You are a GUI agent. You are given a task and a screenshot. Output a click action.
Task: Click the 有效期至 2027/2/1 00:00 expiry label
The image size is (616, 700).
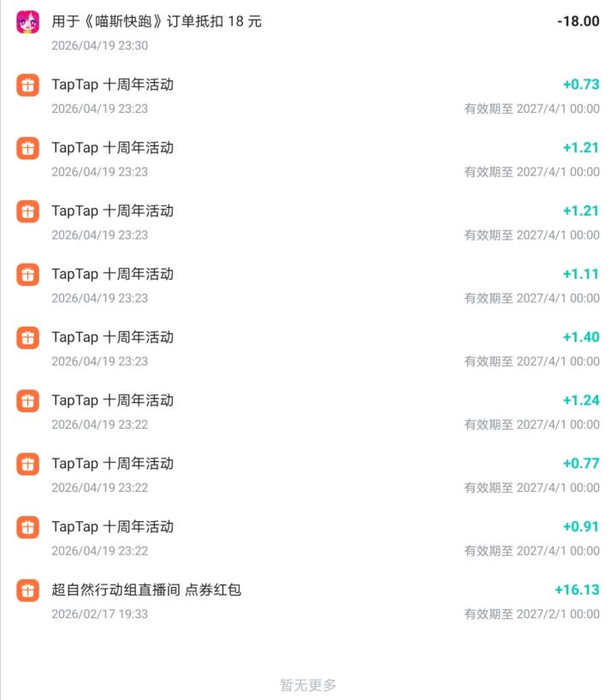pos(531,614)
